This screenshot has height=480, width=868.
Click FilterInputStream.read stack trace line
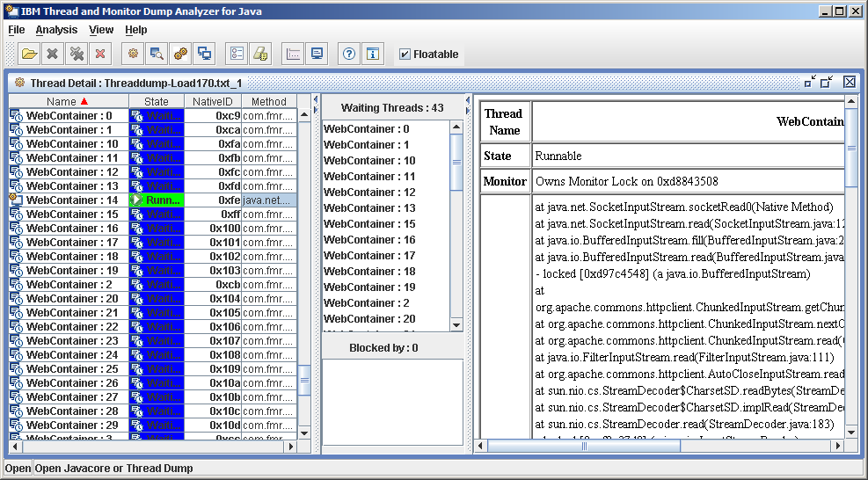pos(684,358)
